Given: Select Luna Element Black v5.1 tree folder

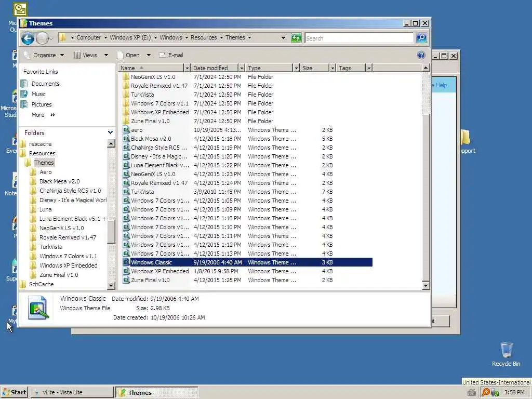Looking at the screenshot, I should (73, 219).
